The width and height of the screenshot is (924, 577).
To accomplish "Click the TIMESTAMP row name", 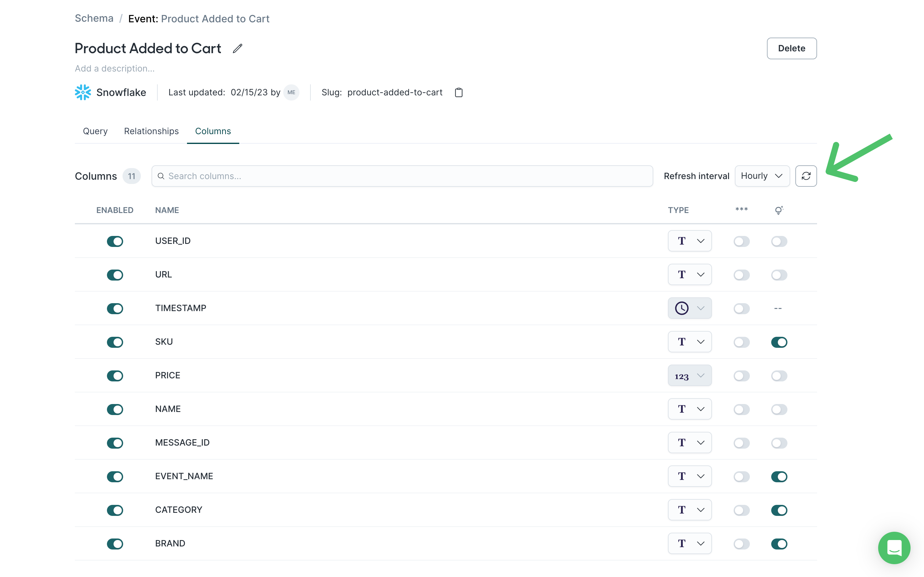I will pos(181,308).
